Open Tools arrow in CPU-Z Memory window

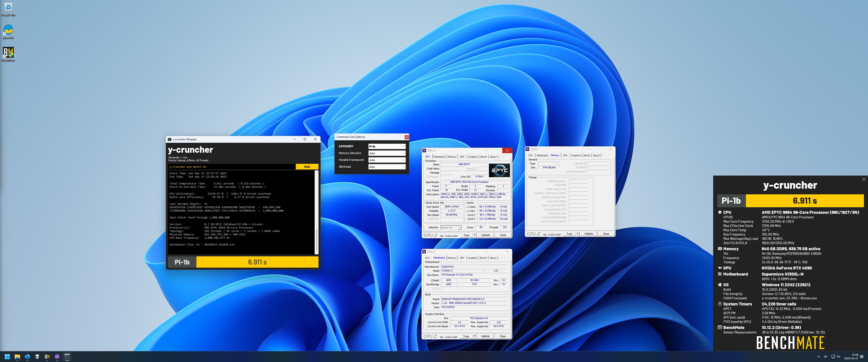(x=578, y=234)
